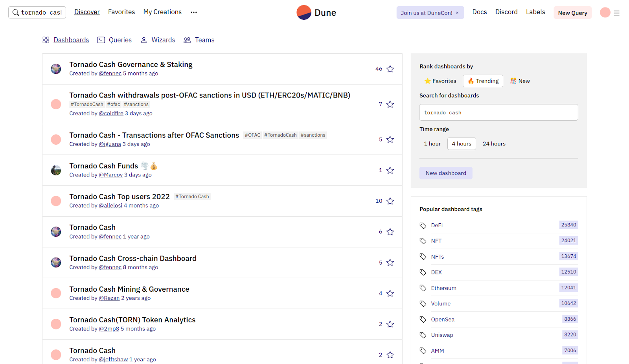
Task: Click fennec avatar on Cross-chain Dashboard
Action: 56,263
